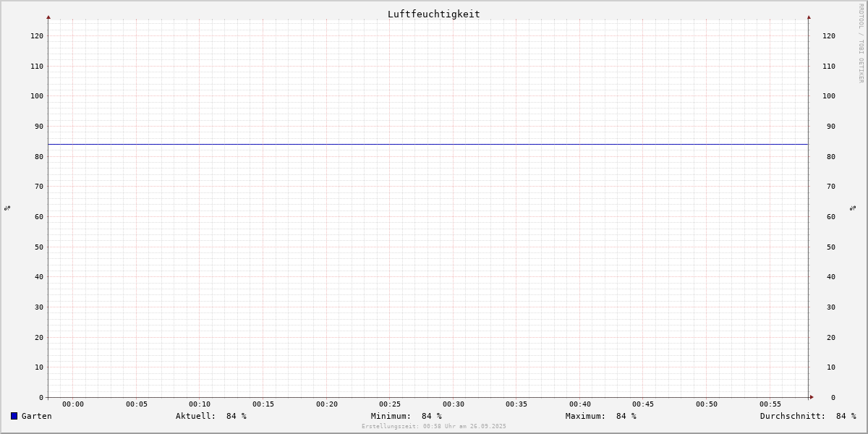Viewport: 868px width, 434px height.
Task: Click the 00:20 time axis label
Action: pyautogui.click(x=327, y=404)
